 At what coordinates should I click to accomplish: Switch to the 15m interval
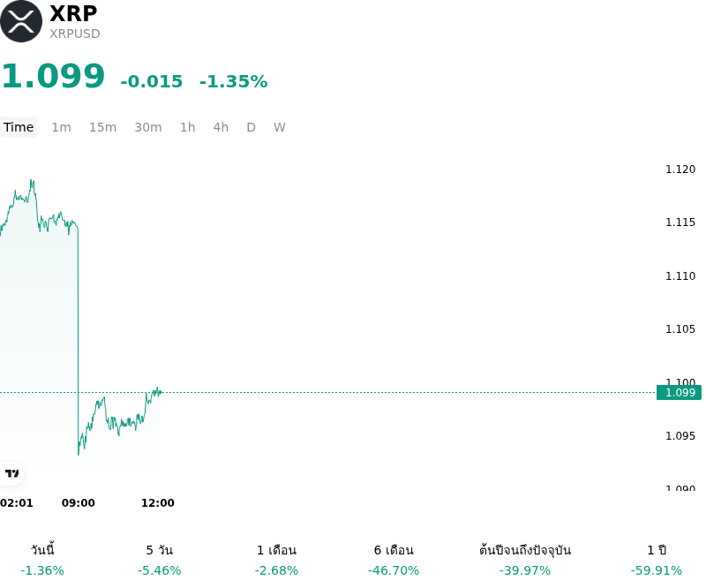(x=102, y=127)
